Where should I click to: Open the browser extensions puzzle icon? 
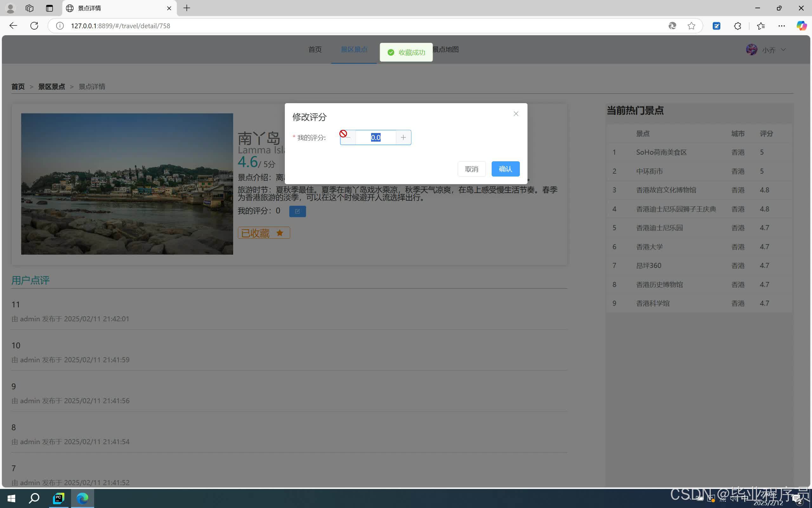737,26
